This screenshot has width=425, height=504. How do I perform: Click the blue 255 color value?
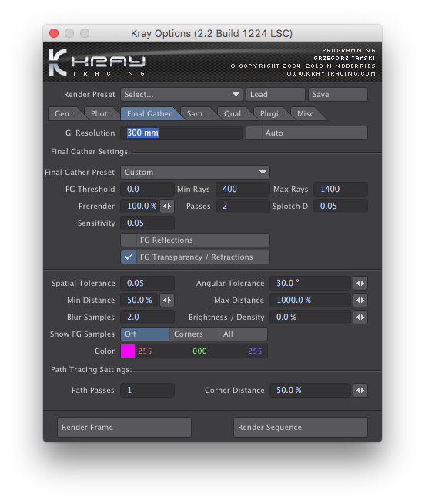point(255,351)
